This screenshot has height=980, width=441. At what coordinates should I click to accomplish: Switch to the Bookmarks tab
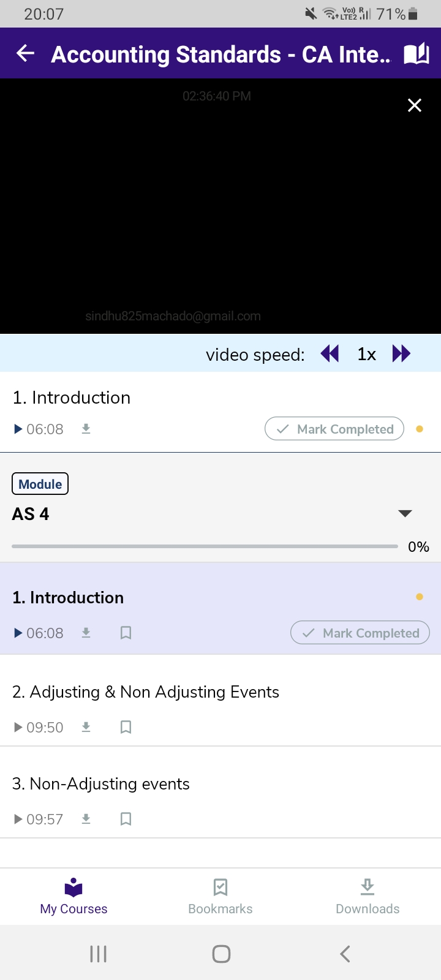coord(221,896)
